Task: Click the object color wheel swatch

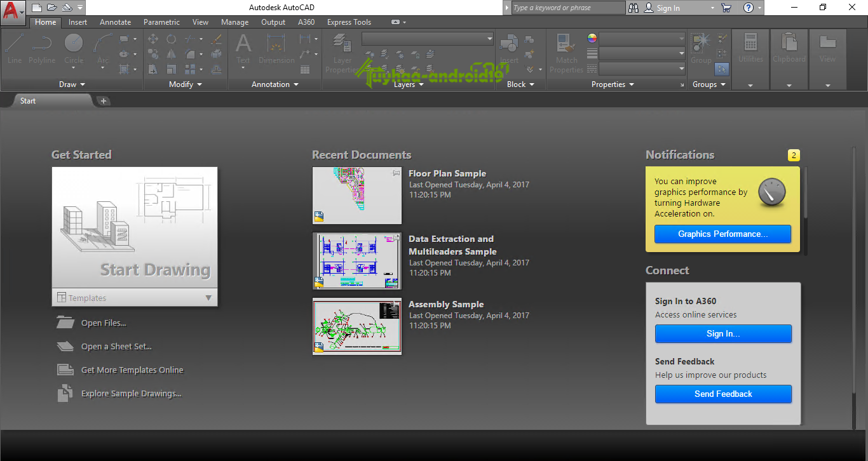Action: 592,38
